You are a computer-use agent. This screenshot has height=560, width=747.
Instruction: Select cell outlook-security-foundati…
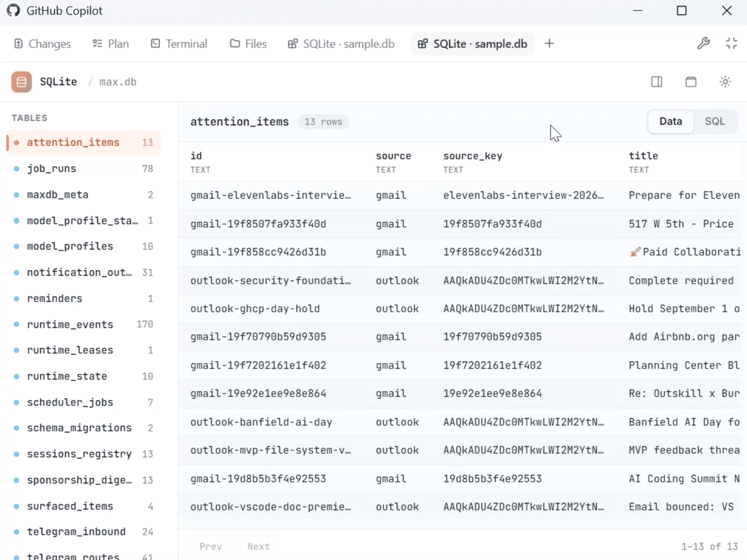pos(271,280)
